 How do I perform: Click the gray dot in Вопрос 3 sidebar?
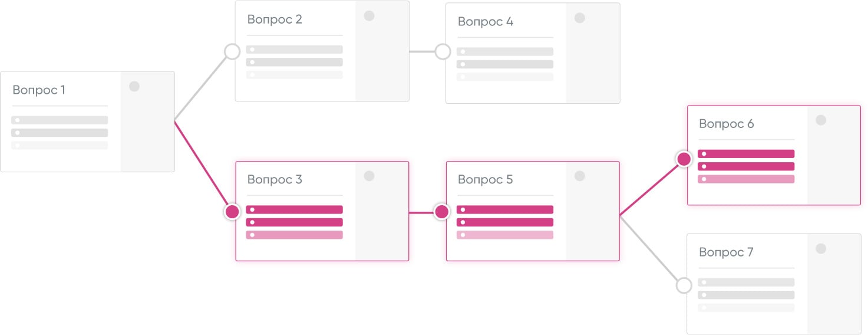[369, 176]
